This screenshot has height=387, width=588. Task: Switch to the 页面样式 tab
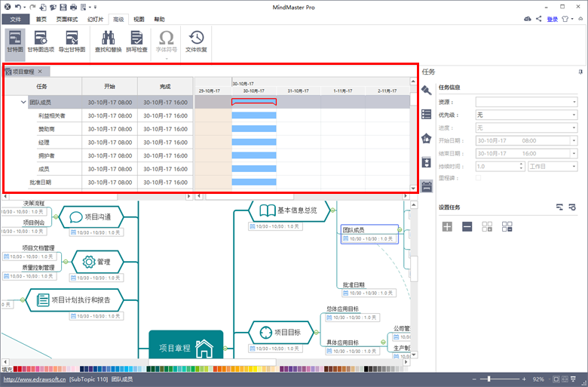point(67,19)
